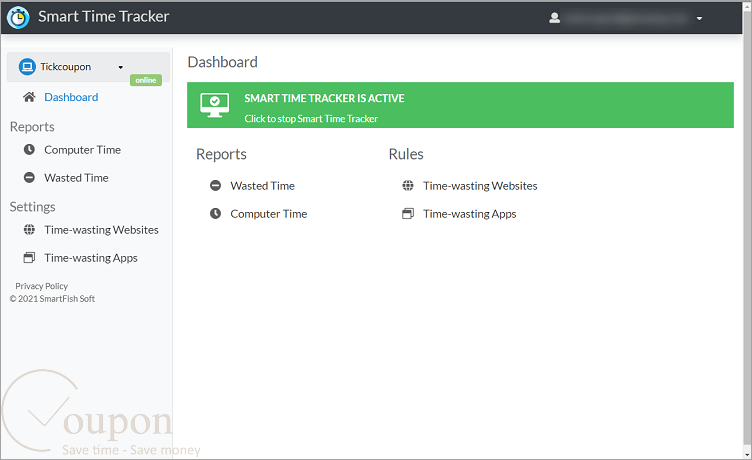Click the Rules heading in main panel

406,154
